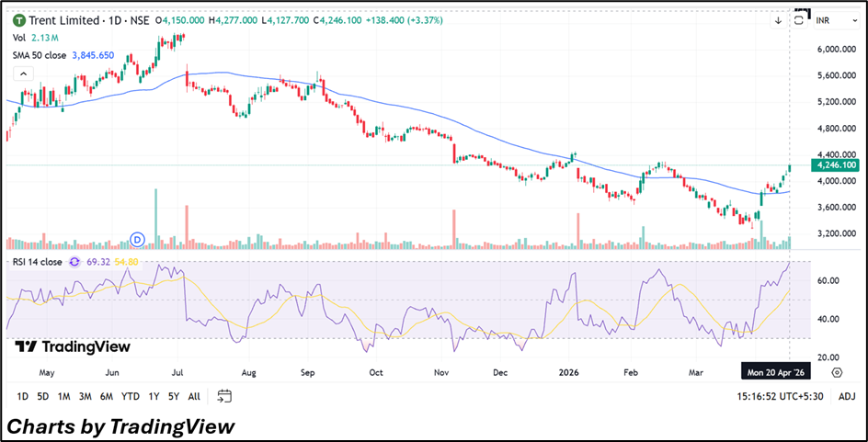Click the current price label 4,246.100
This screenshot has width=868, height=442.
833,165
